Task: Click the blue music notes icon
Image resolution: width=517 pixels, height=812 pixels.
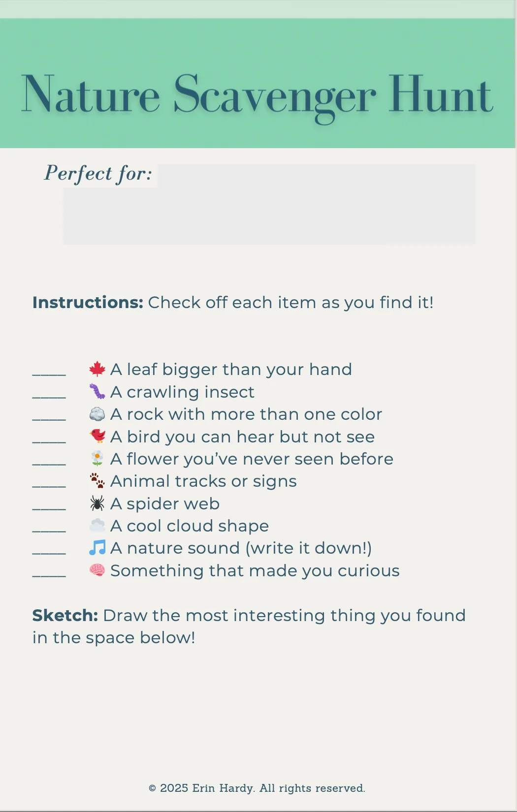Action: tap(97, 548)
